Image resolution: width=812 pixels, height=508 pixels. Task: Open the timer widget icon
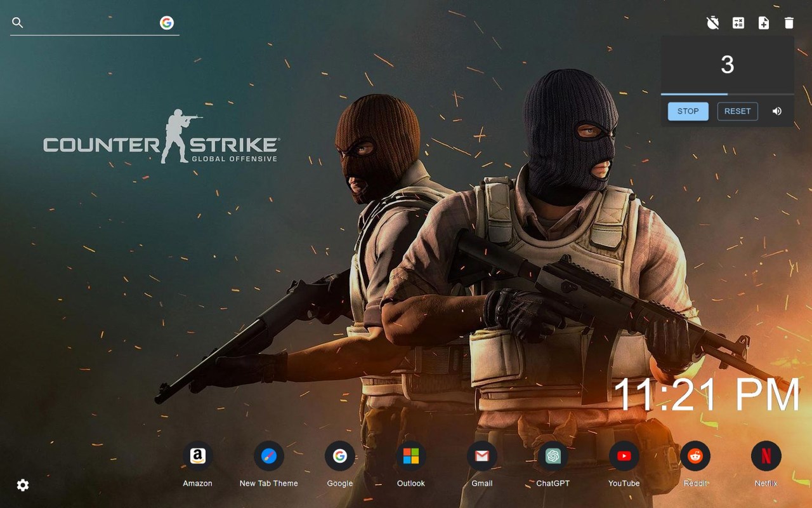[713, 23]
